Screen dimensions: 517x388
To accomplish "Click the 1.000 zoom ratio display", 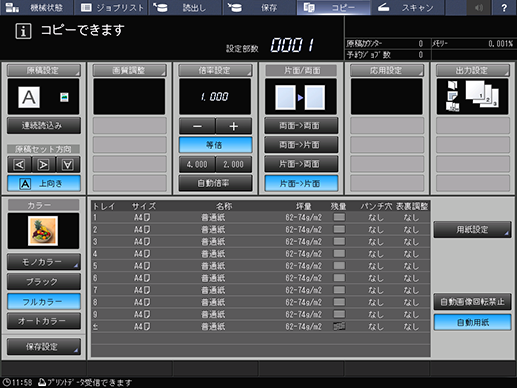I will click(215, 97).
